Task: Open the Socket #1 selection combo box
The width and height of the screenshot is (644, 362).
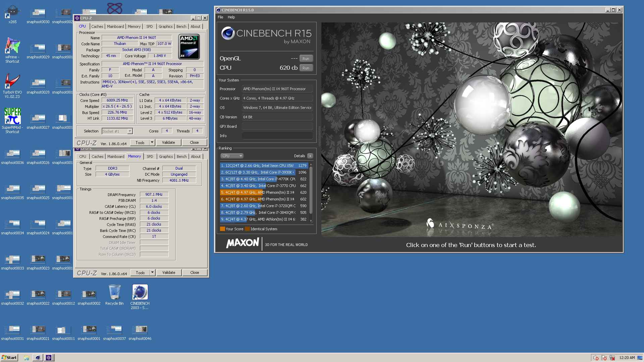Action: point(117,131)
